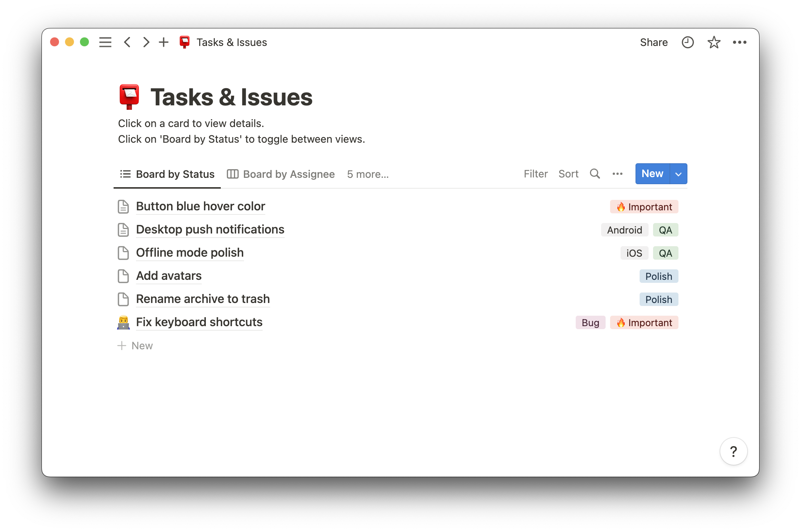Select the Board by Status view

[x=175, y=174]
